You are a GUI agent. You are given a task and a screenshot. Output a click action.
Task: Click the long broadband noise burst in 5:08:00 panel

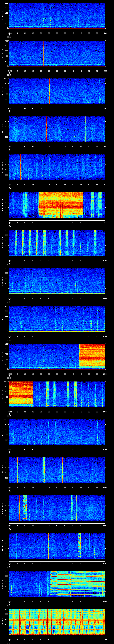coord(61,205)
